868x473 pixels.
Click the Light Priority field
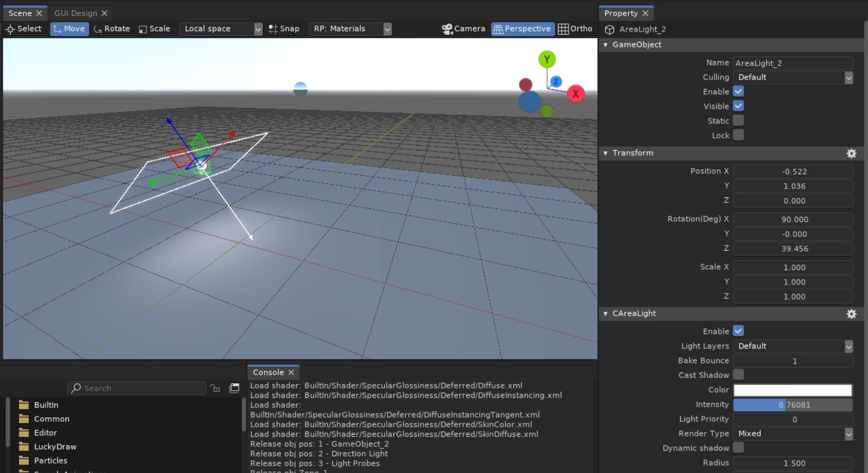tap(793, 419)
